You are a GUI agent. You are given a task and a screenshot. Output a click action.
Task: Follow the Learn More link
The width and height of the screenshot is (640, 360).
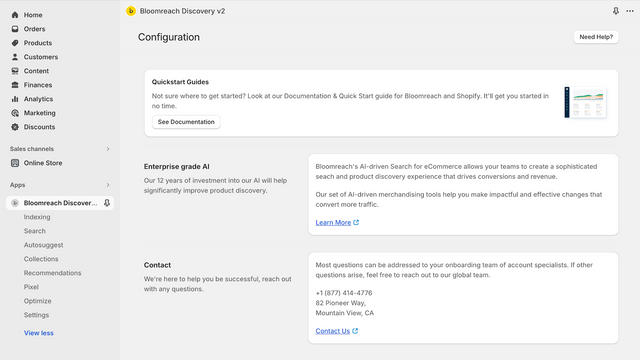[x=333, y=222]
